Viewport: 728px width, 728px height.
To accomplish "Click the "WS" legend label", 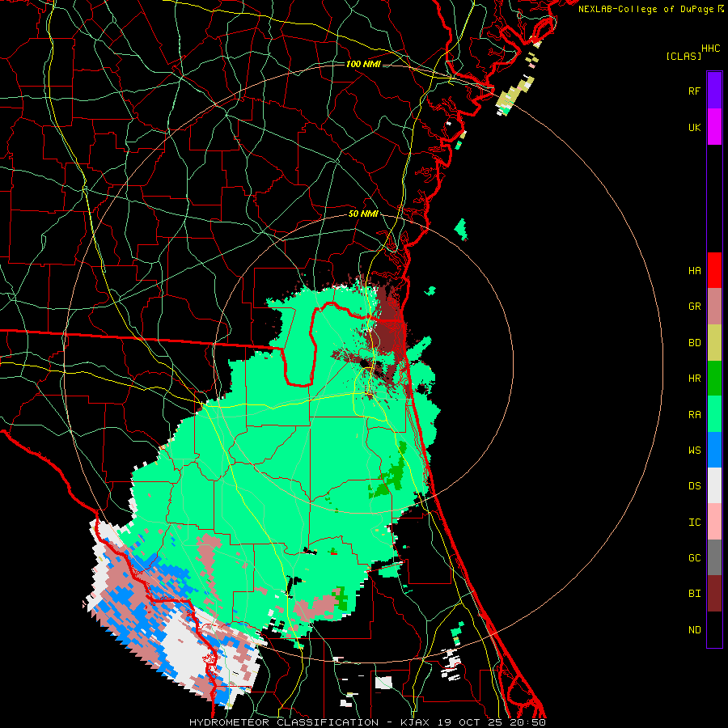I will [x=694, y=450].
